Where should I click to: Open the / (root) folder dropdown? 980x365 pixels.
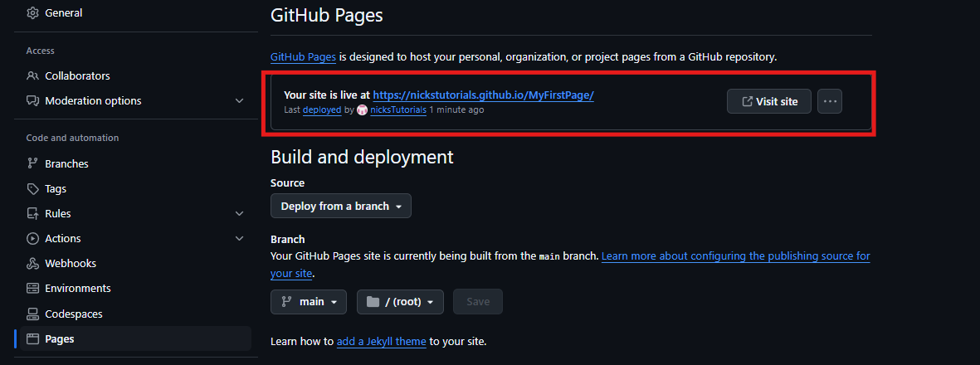(400, 302)
